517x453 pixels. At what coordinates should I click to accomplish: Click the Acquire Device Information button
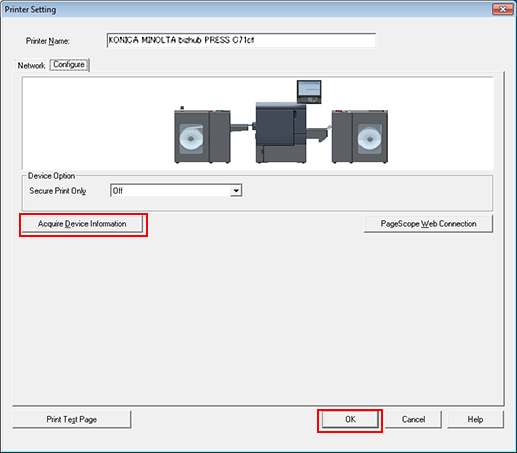[82, 224]
